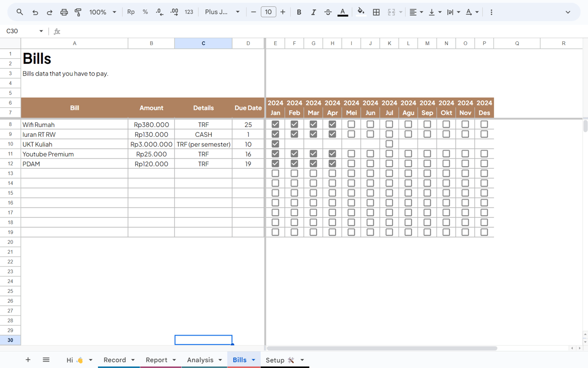This screenshot has height=368, width=588.
Task: Uncheck Iuran RT RW Apr checkbox
Action: (332, 134)
